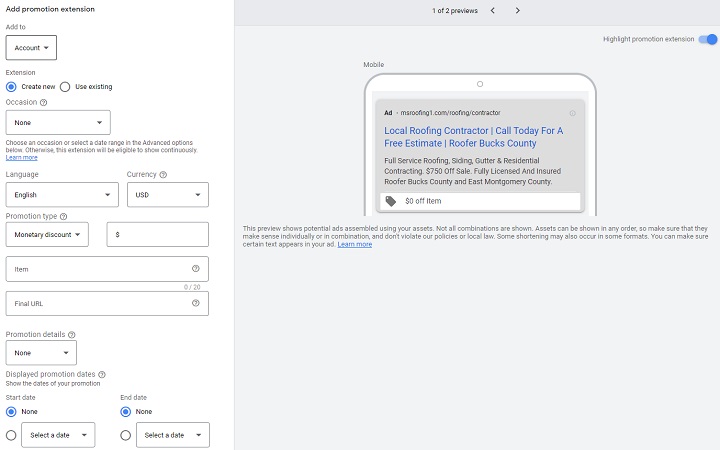Open the Currency help icon

click(163, 175)
